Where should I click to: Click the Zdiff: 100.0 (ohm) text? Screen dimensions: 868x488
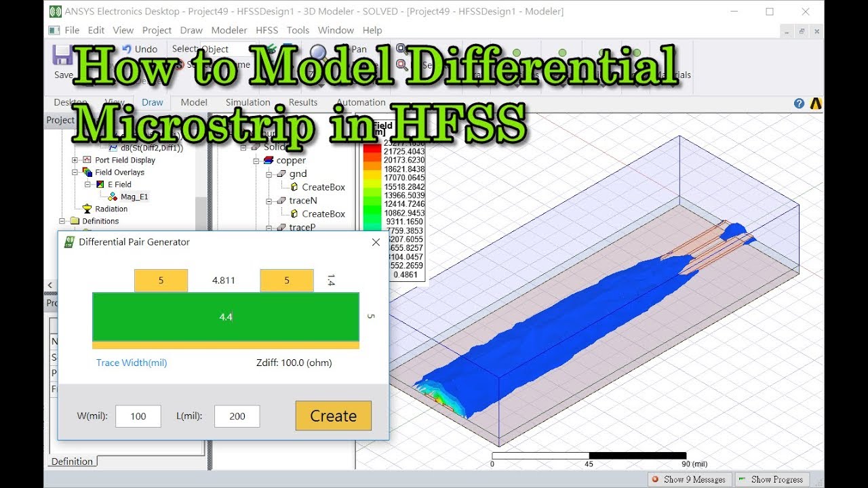294,363
